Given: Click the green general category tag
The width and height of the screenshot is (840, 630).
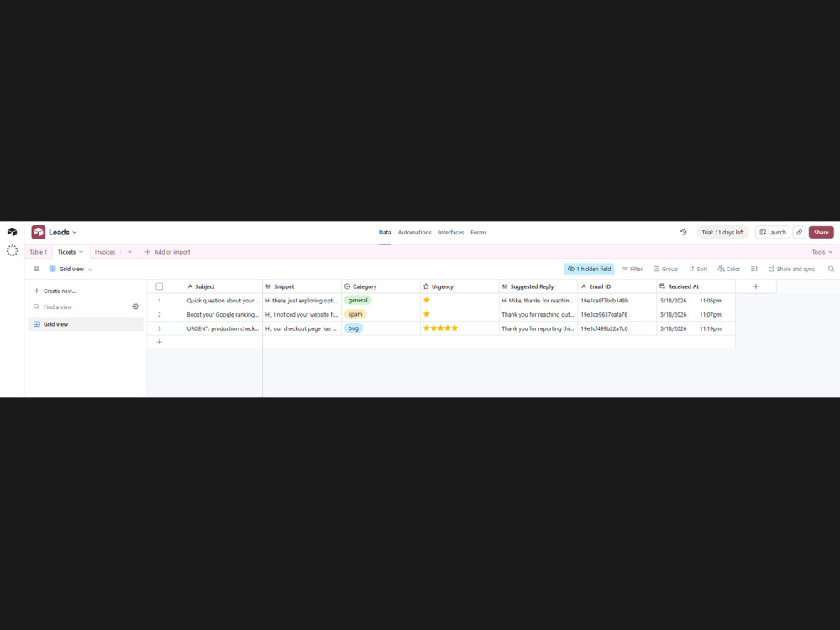Looking at the screenshot, I should (x=358, y=301).
